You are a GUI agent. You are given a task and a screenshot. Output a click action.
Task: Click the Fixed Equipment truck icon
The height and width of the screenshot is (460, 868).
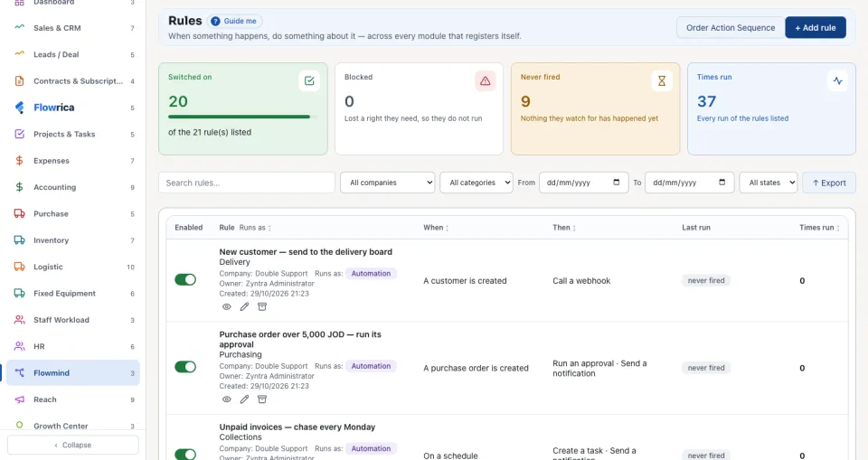tap(19, 294)
